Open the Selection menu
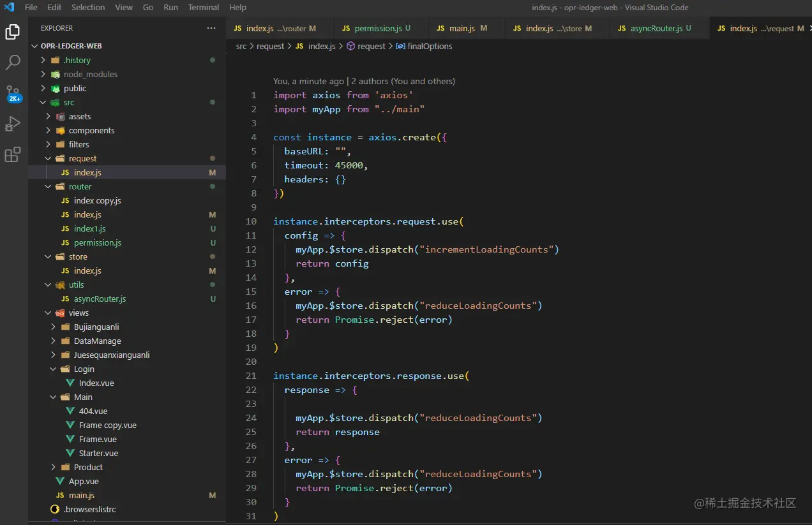The image size is (812, 525). pos(88,8)
